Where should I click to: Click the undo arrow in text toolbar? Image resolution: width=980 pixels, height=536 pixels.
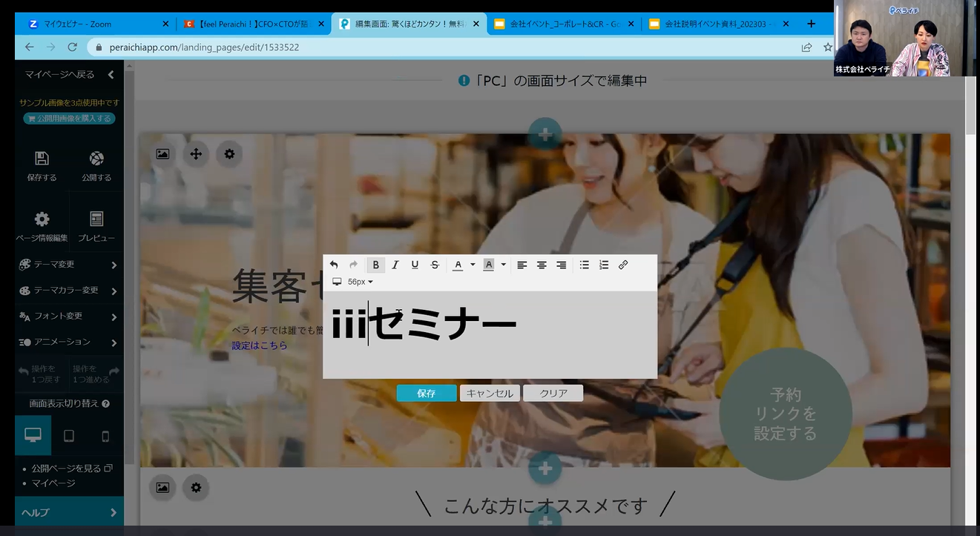click(x=334, y=265)
